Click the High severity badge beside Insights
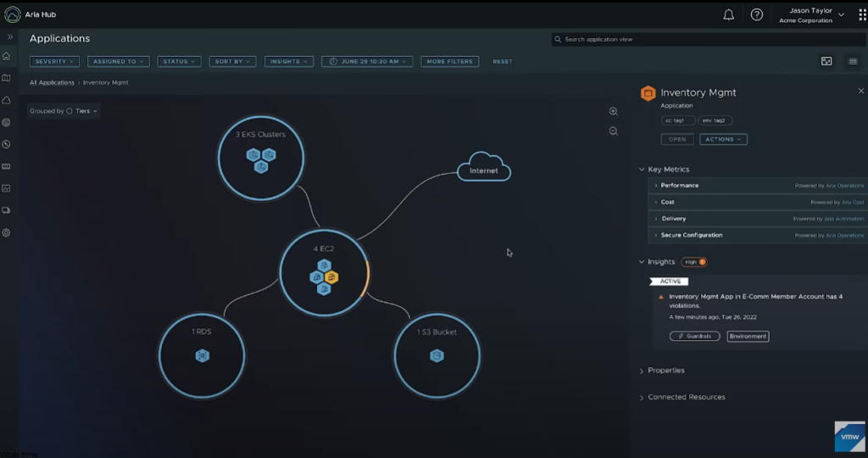This screenshot has height=458, width=868. point(694,262)
